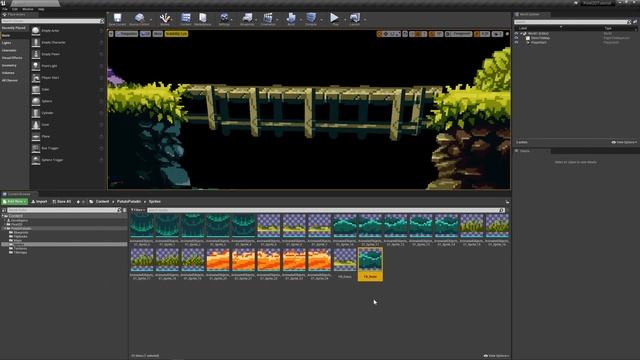This screenshot has height=360, width=640.
Task: Open the Perspective viewport type dropdown
Action: pos(127,34)
